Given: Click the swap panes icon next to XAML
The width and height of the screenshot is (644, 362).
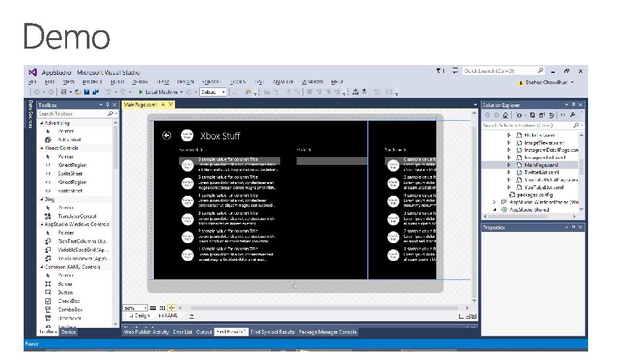Looking at the screenshot, I should tap(191, 316).
